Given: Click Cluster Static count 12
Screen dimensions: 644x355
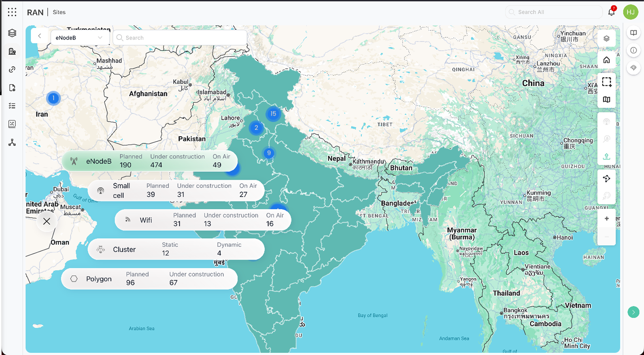Looking at the screenshot, I should click(166, 253).
